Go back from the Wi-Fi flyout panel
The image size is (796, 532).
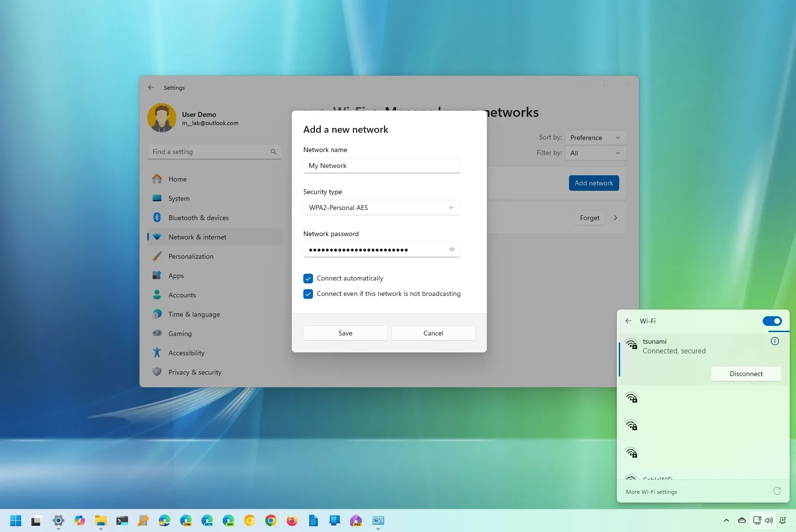coord(628,321)
